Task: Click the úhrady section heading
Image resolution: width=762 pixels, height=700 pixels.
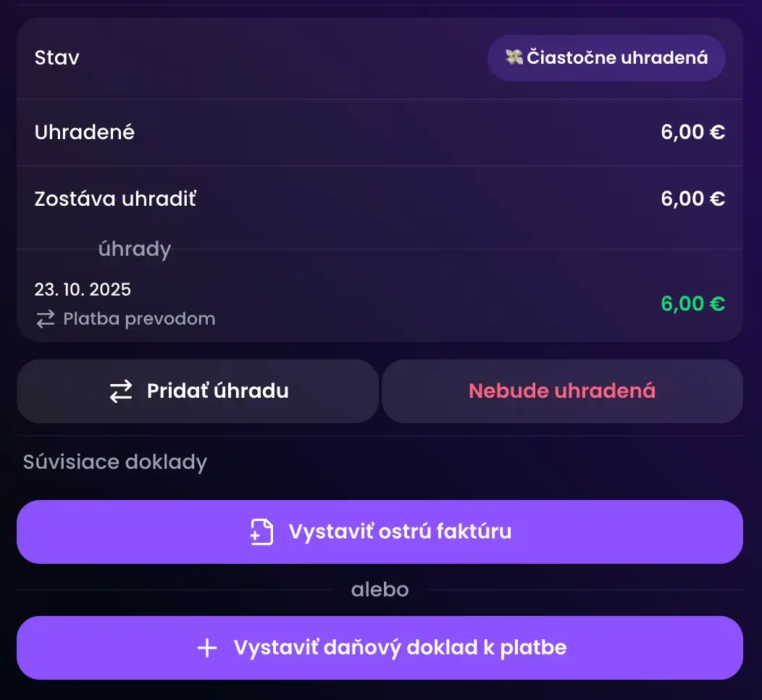Action: (135, 249)
